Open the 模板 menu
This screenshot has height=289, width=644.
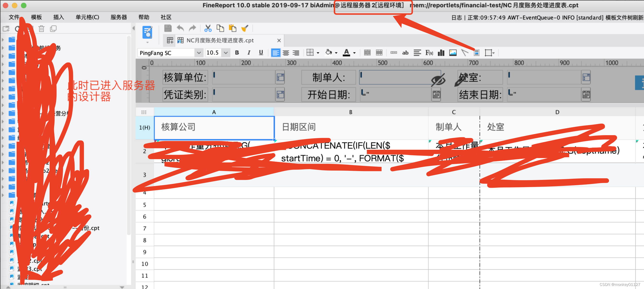click(x=36, y=17)
